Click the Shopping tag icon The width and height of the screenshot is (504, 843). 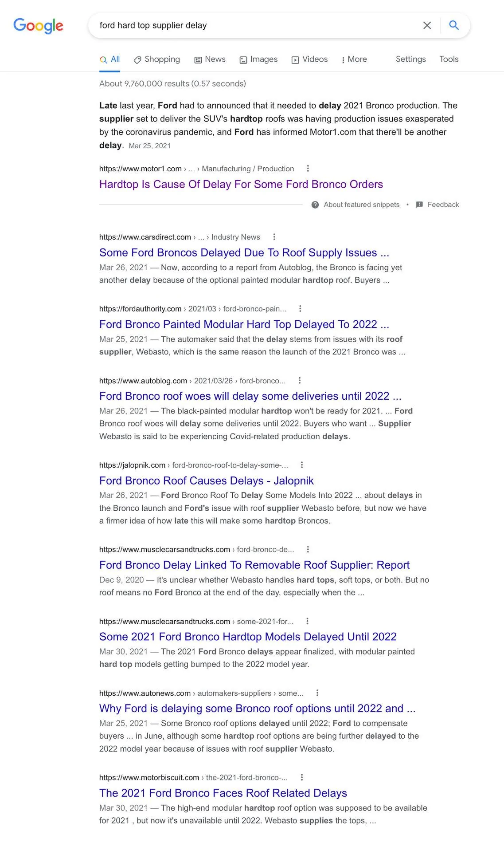click(x=137, y=60)
